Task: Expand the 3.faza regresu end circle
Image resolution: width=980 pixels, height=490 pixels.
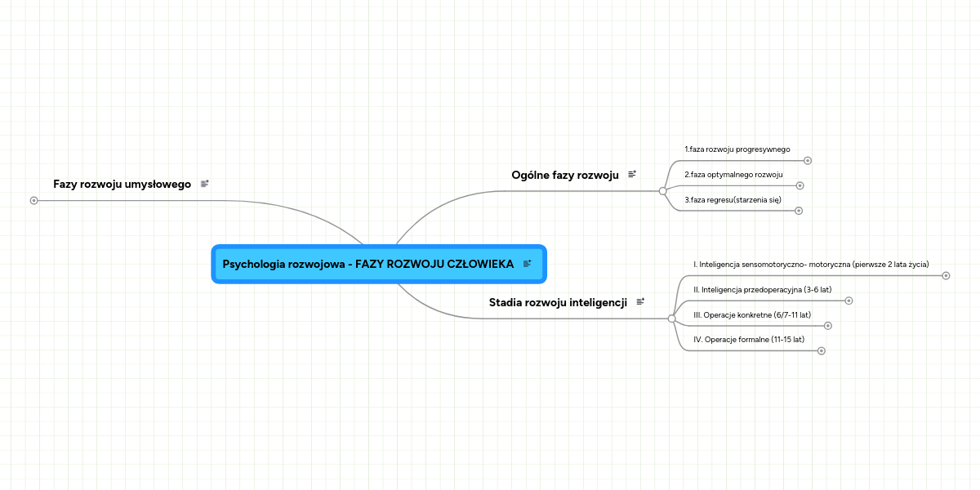Action: click(799, 211)
